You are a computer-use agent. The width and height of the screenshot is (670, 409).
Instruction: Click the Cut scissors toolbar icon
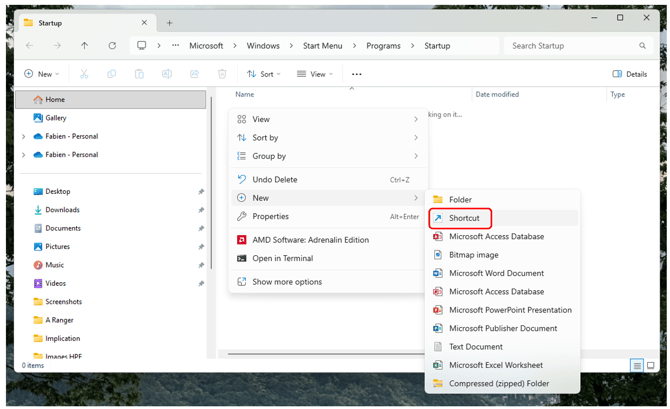(84, 74)
